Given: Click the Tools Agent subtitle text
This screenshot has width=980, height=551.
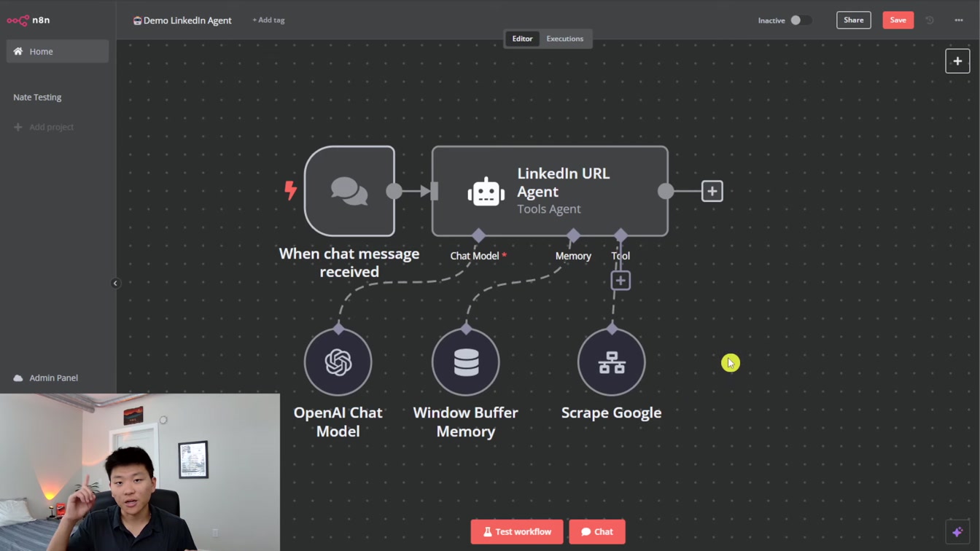Looking at the screenshot, I should pos(549,209).
